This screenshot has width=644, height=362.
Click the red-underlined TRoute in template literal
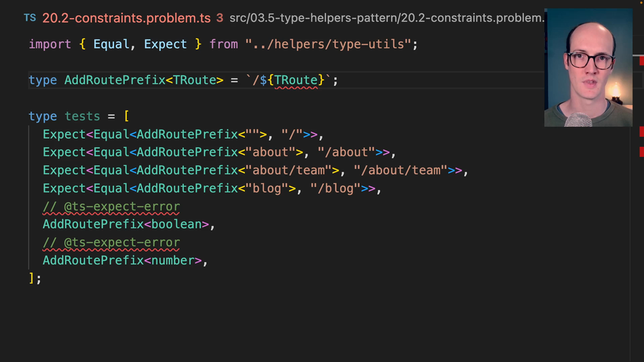(296, 80)
